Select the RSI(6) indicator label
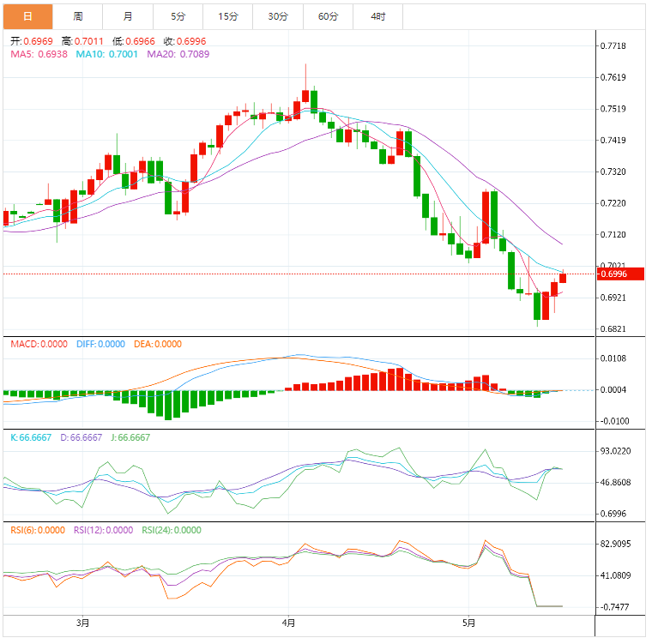 click(x=37, y=530)
